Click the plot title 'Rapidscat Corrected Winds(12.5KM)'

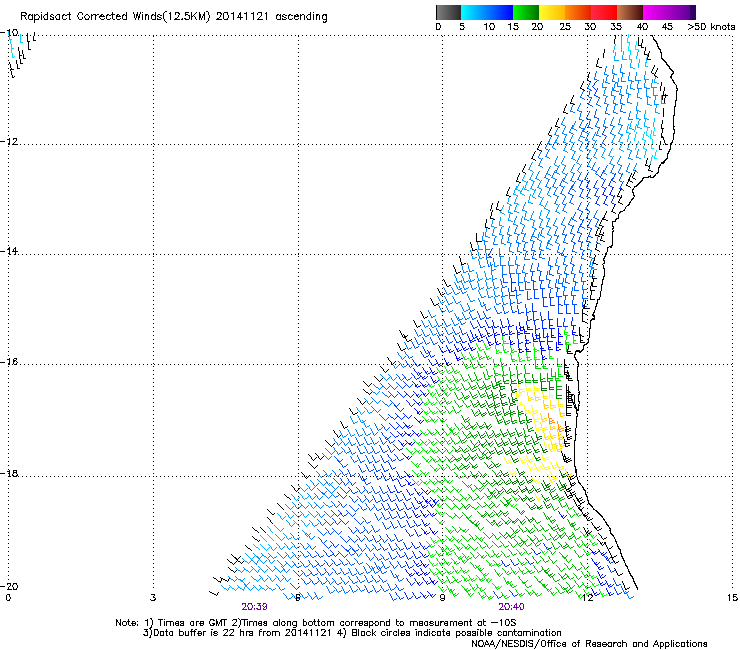[x=115, y=17]
